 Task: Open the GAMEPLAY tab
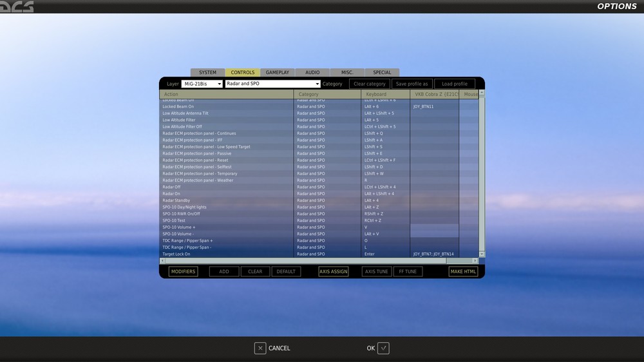(x=277, y=72)
